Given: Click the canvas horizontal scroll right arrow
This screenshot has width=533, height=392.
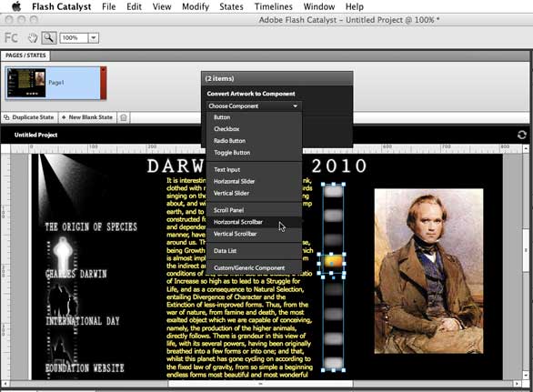Looking at the screenshot, I should pyautogui.click(x=517, y=384).
